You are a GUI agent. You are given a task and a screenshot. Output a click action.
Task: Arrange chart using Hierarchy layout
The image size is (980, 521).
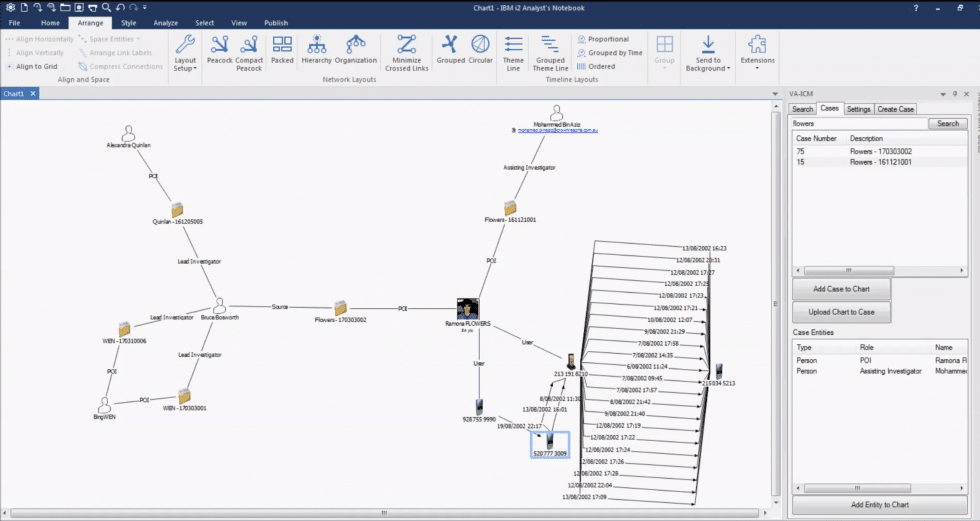[316, 49]
